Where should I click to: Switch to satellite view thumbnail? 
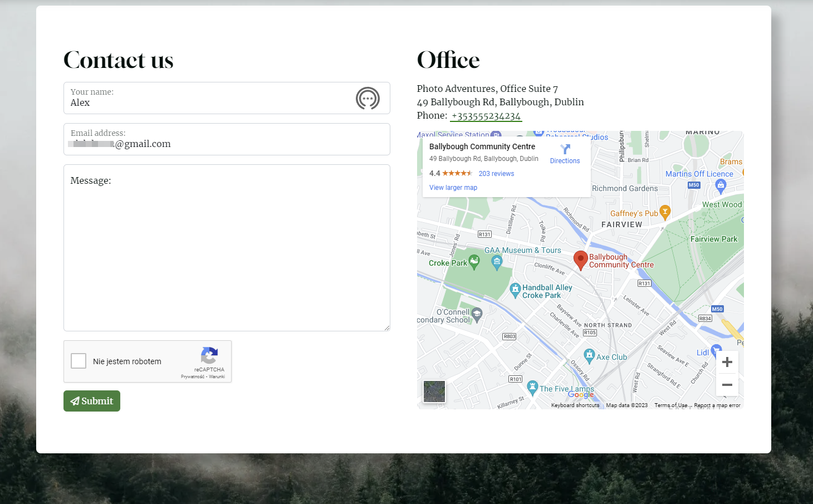point(434,392)
